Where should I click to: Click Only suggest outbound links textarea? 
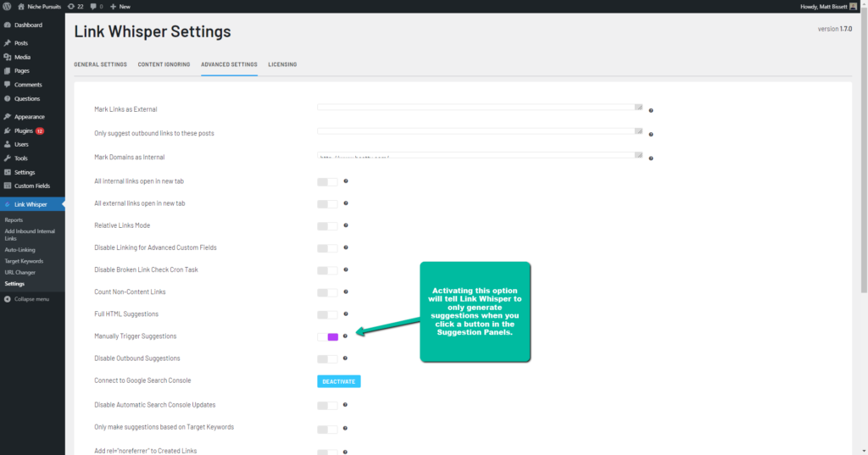[x=480, y=131]
